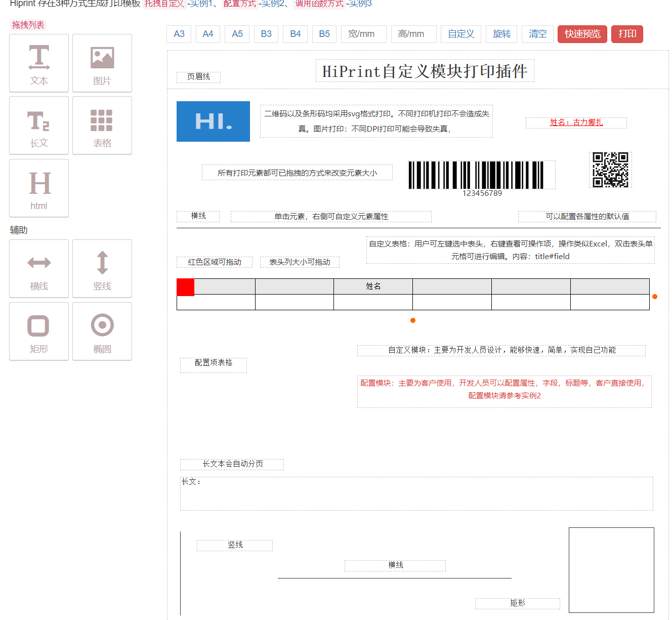672x620 pixels.
Task: Select the 配置项表格 element
Action: coord(214,365)
